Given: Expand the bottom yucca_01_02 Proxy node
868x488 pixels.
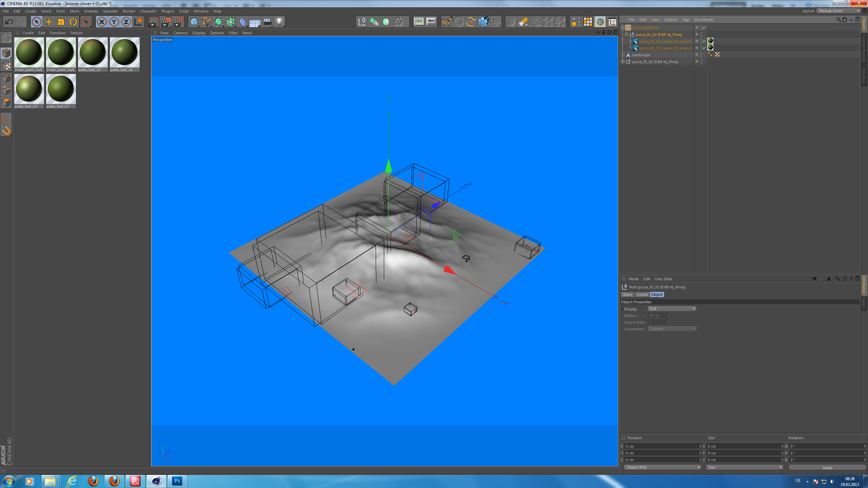Looking at the screenshot, I should click(x=623, y=62).
